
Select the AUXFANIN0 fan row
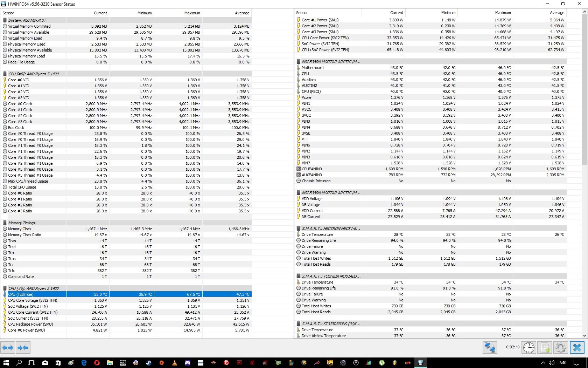tap(430, 175)
